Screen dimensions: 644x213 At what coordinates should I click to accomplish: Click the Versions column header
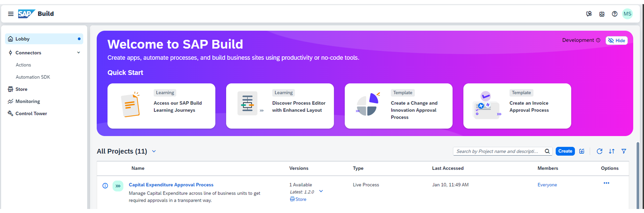tap(299, 168)
